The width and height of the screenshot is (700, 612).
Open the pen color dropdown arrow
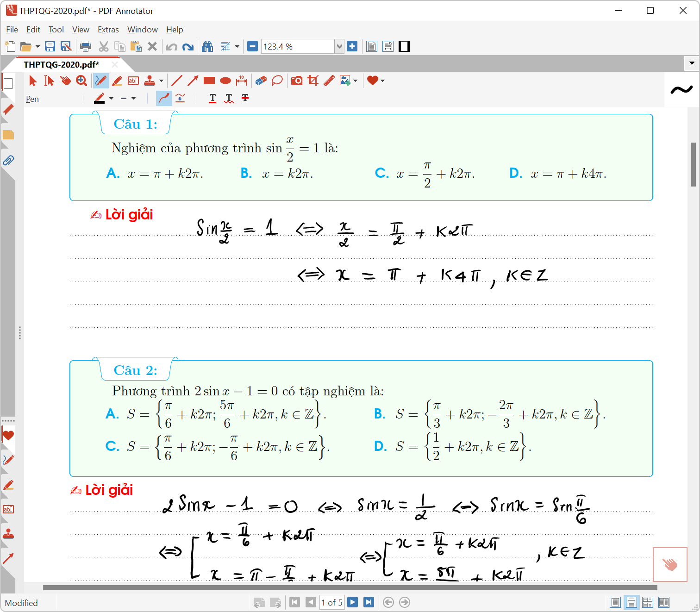click(x=111, y=98)
